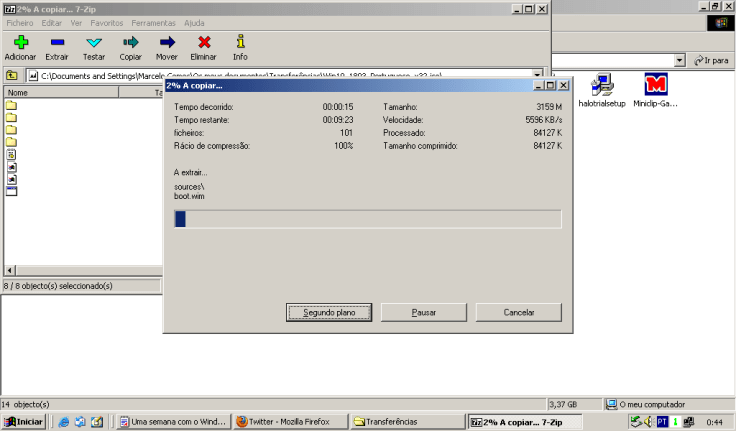Pause the extraction with Pausar
The height and width of the screenshot is (431, 736).
(x=423, y=312)
